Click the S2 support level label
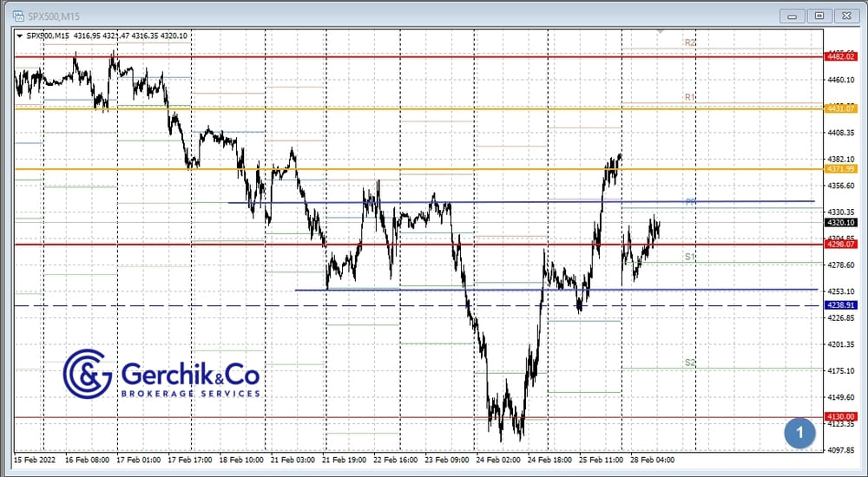This screenshot has width=868, height=477. point(689,363)
